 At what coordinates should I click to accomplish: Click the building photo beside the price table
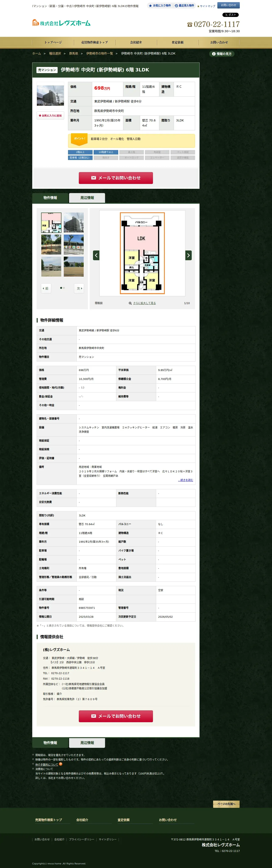point(50,95)
